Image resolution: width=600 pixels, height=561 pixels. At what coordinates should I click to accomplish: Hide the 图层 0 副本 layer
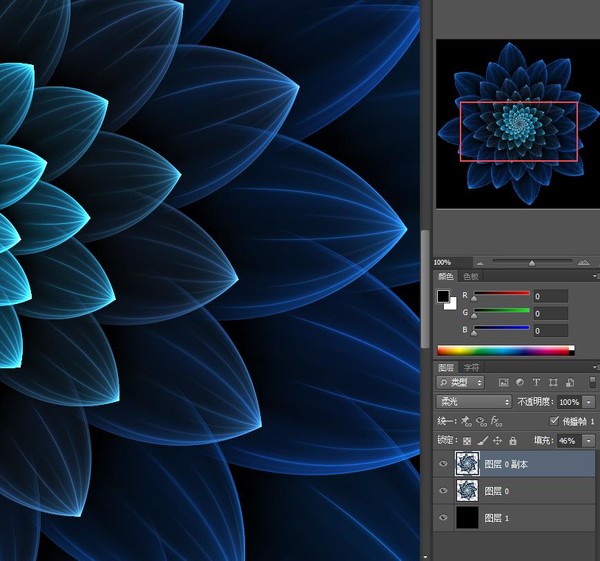(x=443, y=464)
